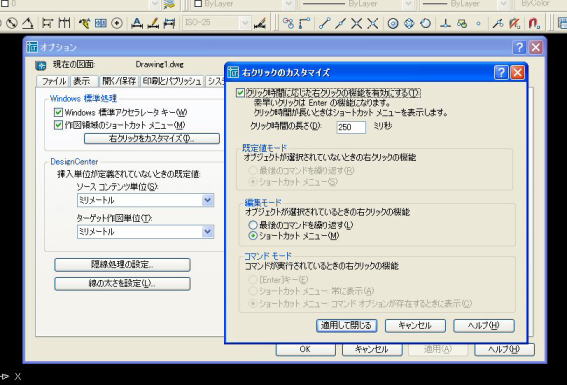Select the Insert object snap

pos(462,23)
